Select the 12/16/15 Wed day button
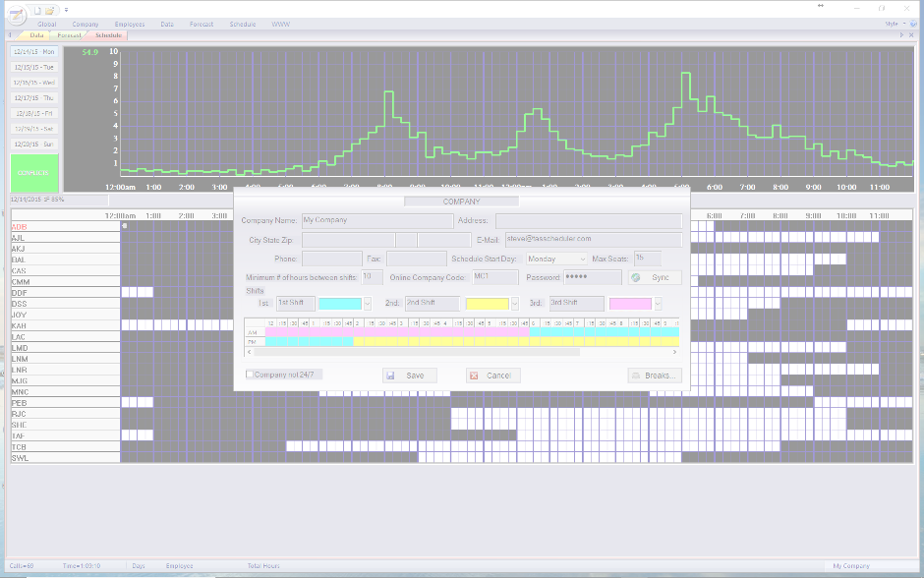Image resolution: width=924 pixels, height=578 pixels. 34,83
